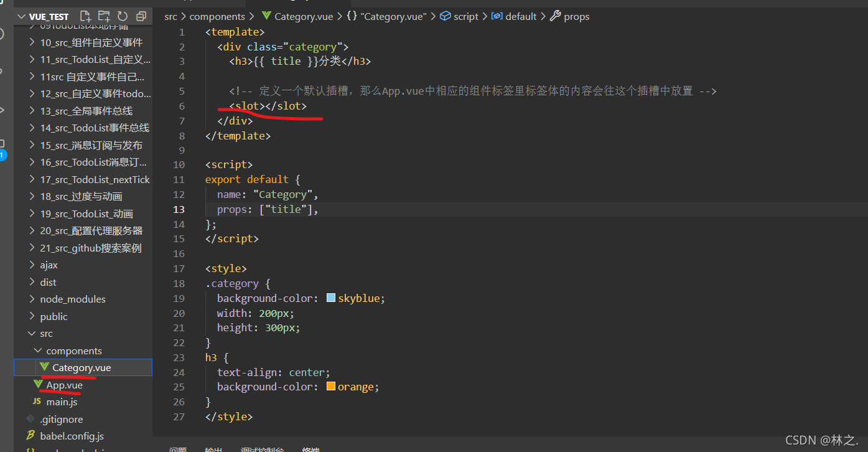The width and height of the screenshot is (868, 452).
Task: Select Category.vue in the file tree
Action: click(83, 367)
